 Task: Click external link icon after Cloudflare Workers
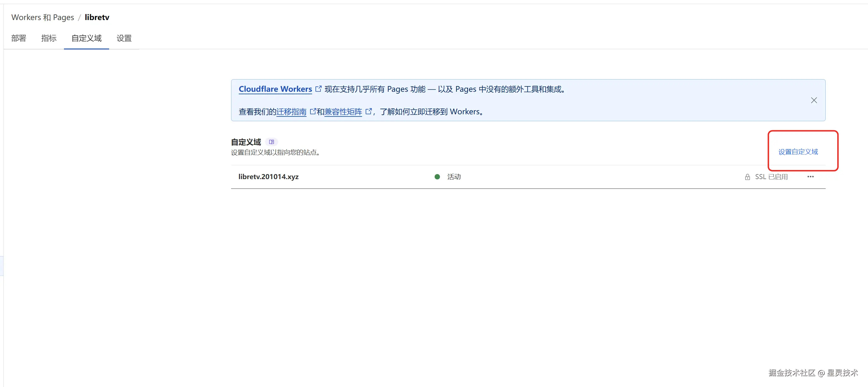point(318,89)
